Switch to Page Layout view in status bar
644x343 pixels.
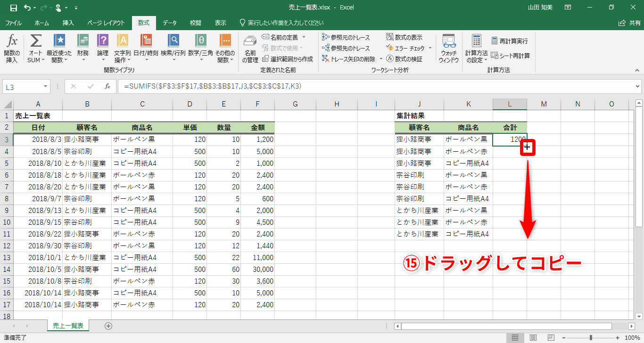tap(533, 338)
